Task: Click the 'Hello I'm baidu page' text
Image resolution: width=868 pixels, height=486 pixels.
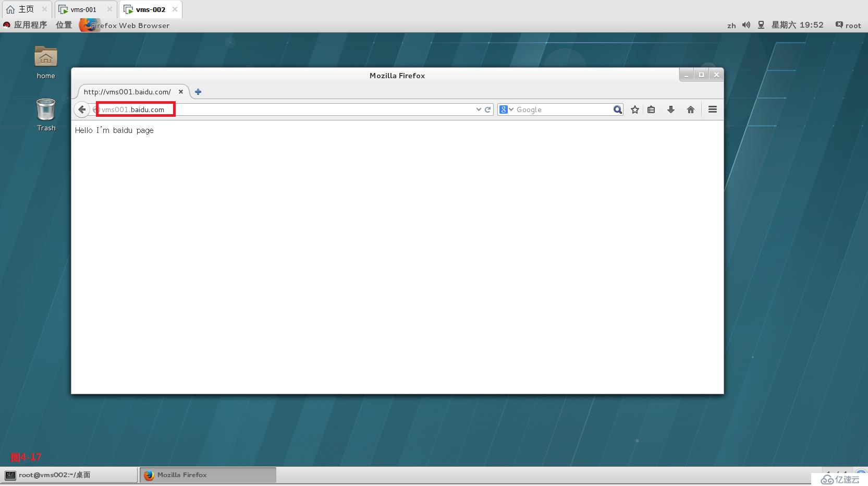Action: [x=114, y=130]
